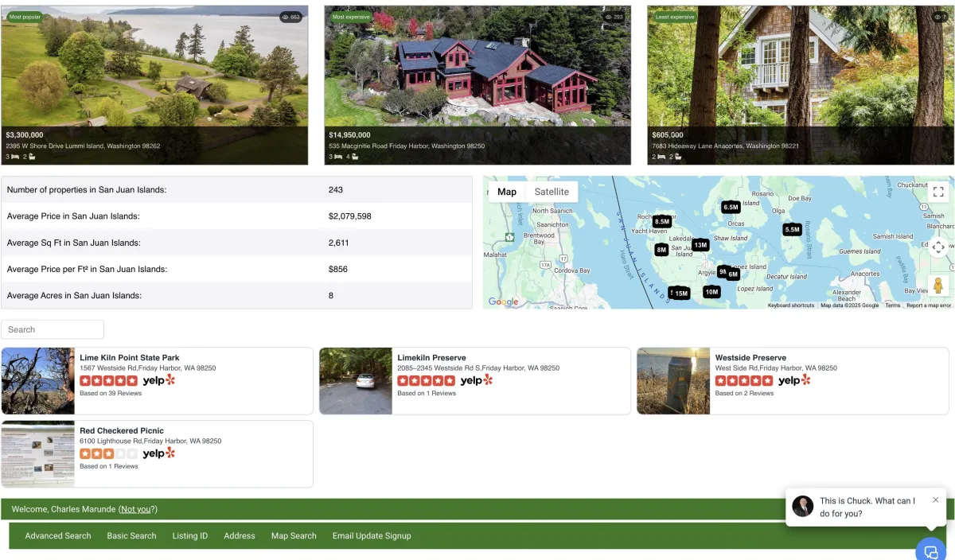Click the "Least expensive" badge
955x560 pixels.
click(675, 17)
